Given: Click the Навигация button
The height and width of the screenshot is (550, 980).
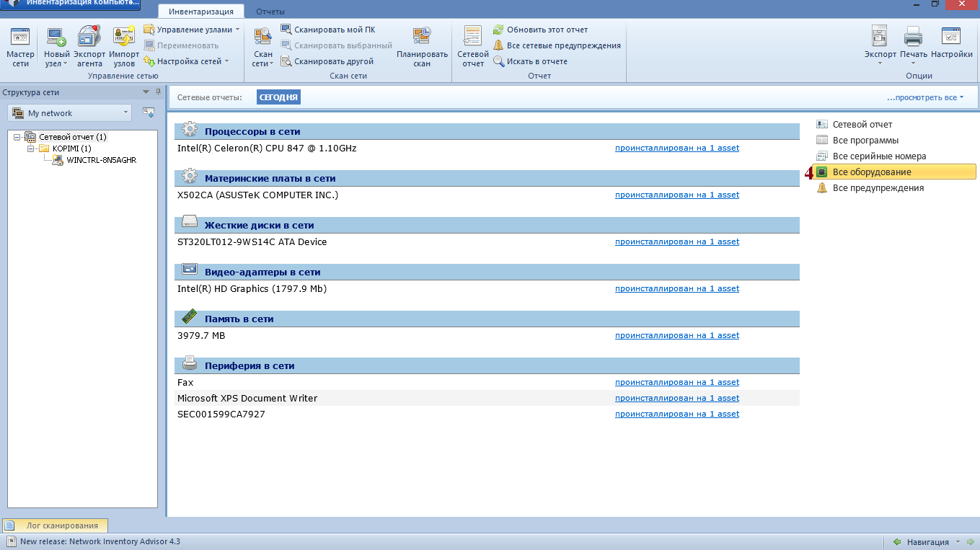Looking at the screenshot, I should coord(928,541).
